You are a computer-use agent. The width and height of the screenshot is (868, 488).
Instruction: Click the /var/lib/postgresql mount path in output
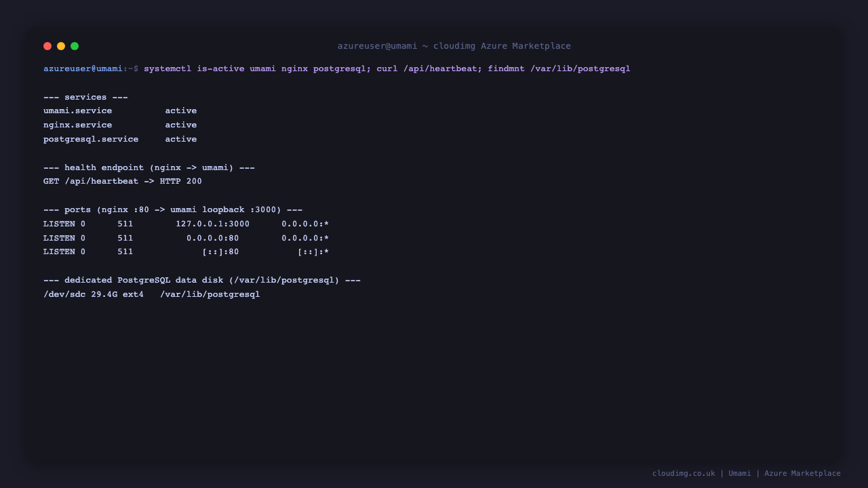(x=210, y=294)
